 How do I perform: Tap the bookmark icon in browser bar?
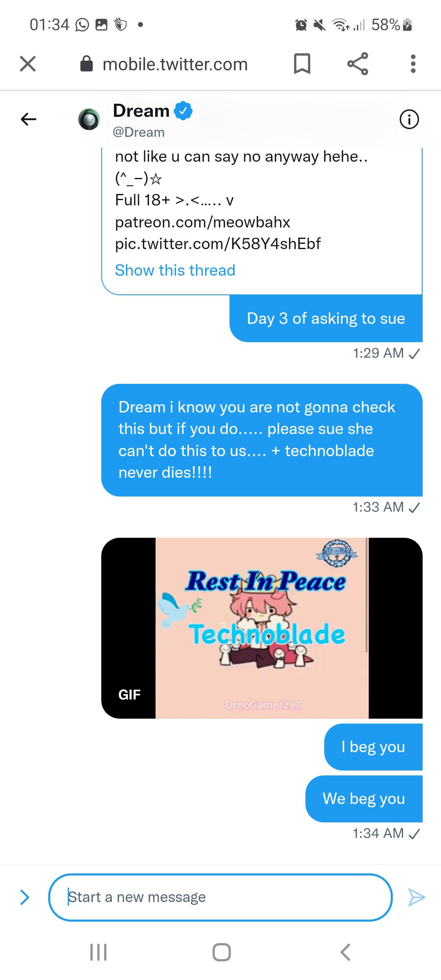(302, 64)
